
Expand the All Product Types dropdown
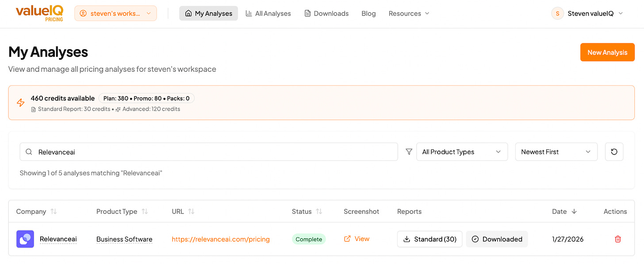click(x=462, y=152)
